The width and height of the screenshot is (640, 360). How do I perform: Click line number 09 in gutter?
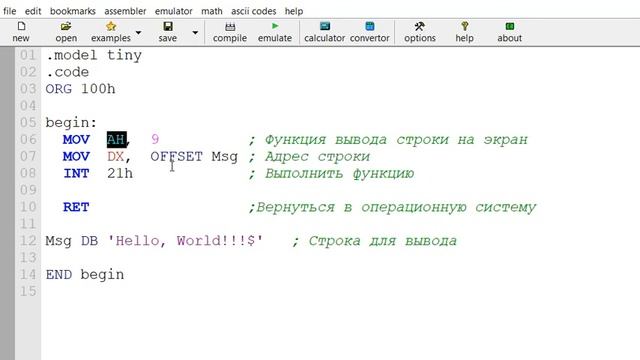pyautogui.click(x=28, y=190)
